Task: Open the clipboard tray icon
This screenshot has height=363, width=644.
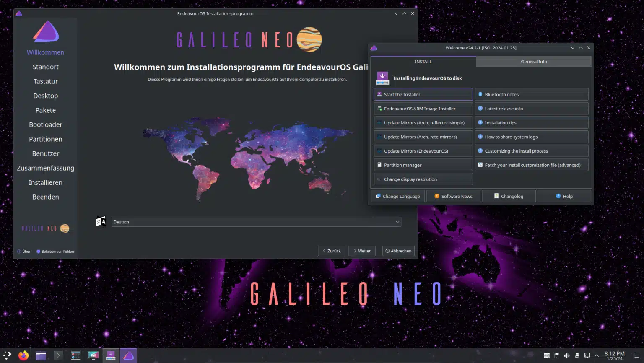Action: (557, 355)
